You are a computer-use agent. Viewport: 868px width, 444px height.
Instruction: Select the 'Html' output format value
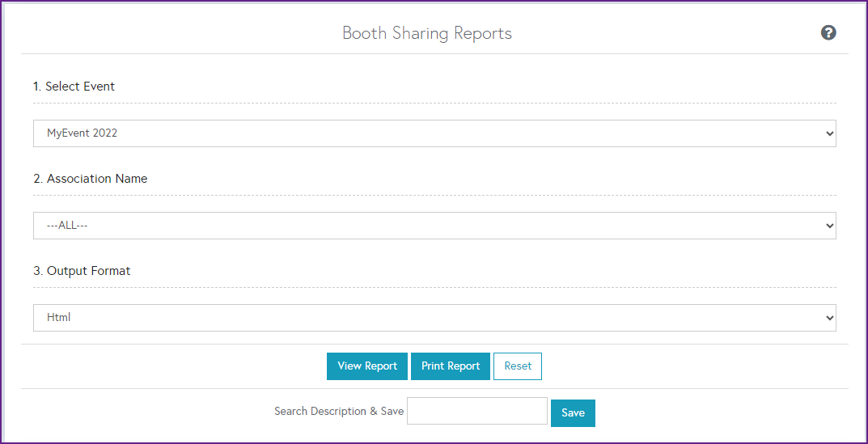click(x=59, y=318)
